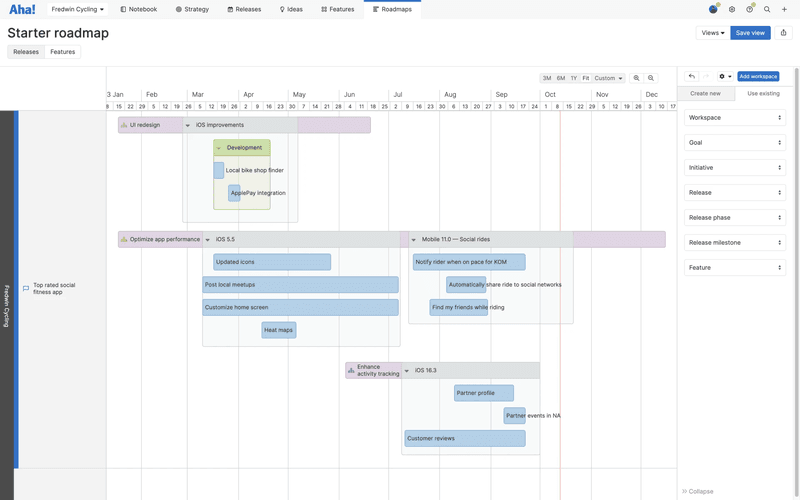
Task: Open the help question mark icon
Action: click(749, 9)
